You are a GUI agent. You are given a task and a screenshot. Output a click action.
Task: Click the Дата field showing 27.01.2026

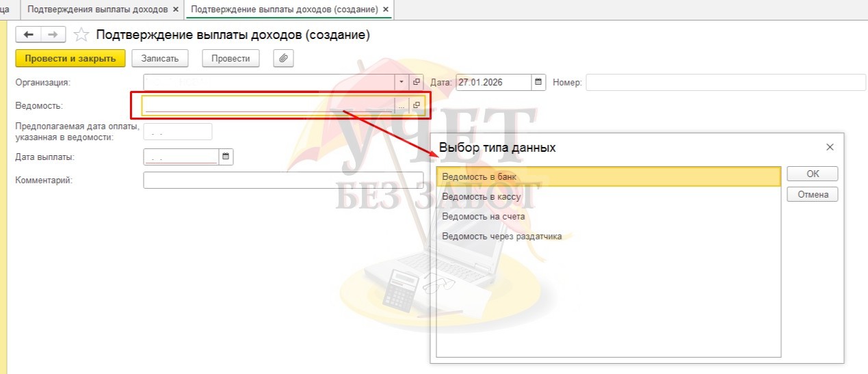[493, 82]
